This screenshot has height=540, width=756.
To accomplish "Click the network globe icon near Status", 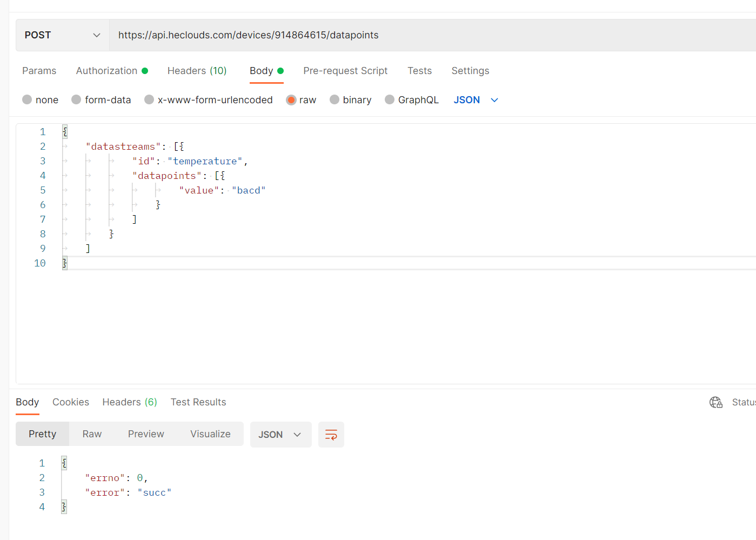I will pos(715,402).
